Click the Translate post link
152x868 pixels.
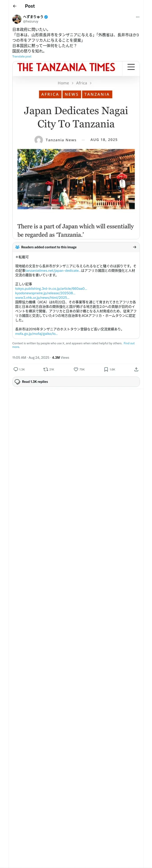pyautogui.click(x=22, y=57)
